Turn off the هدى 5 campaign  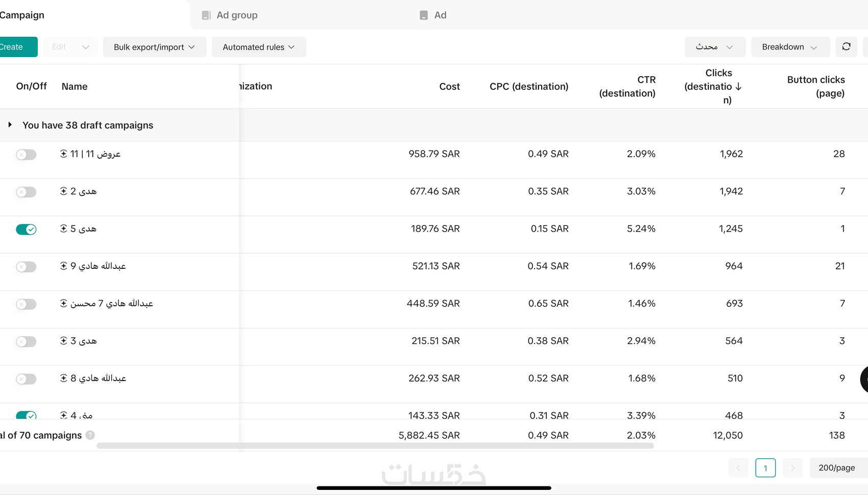tap(26, 229)
